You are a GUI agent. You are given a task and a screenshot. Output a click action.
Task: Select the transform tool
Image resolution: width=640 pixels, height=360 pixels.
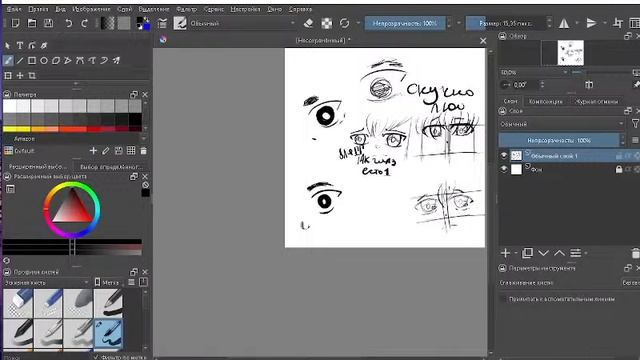point(8,76)
